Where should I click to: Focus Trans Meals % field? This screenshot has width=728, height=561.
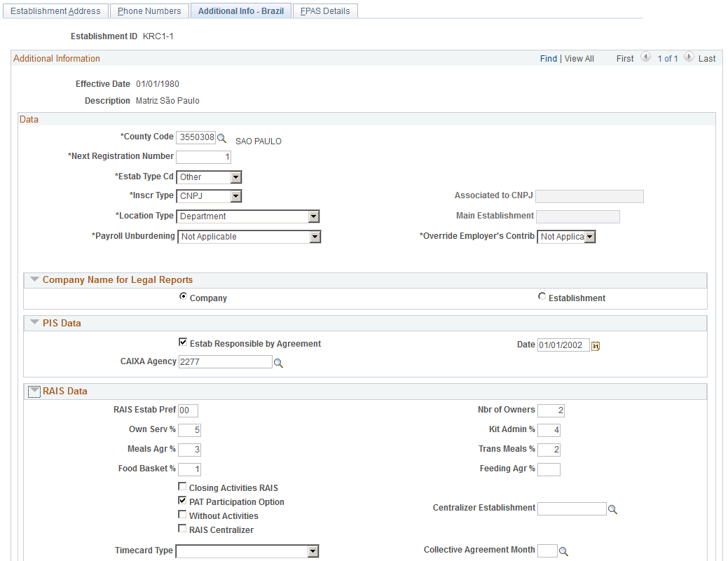549,450
